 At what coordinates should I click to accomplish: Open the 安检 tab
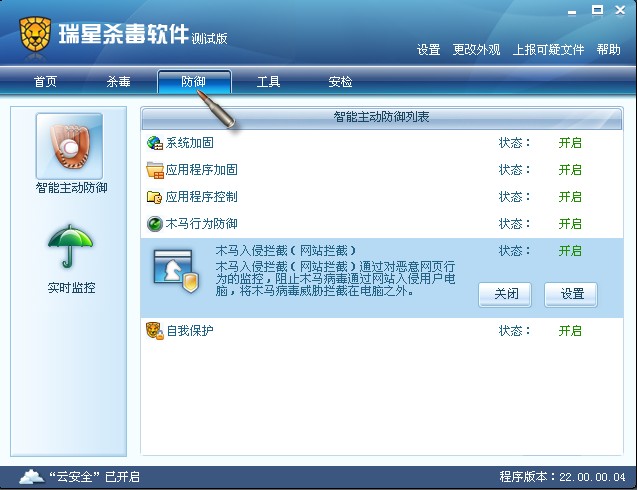(x=340, y=82)
